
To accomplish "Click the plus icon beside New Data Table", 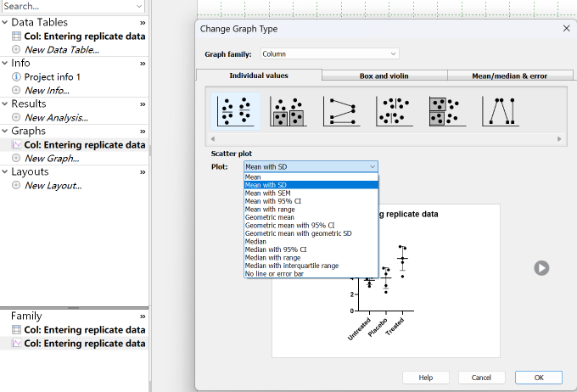I will (16, 50).
